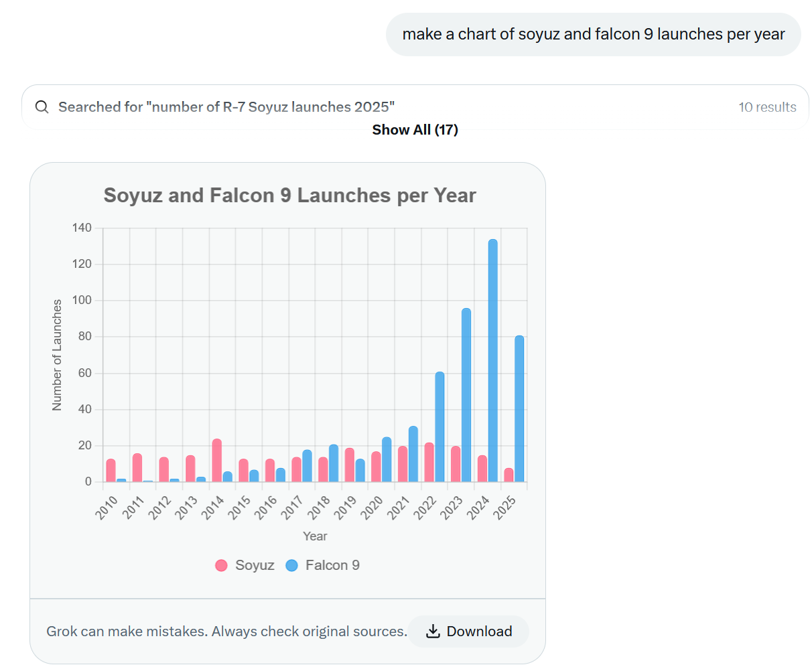Click the 2022 Soyuz bar
The height and width of the screenshot is (669, 812).
(x=429, y=462)
